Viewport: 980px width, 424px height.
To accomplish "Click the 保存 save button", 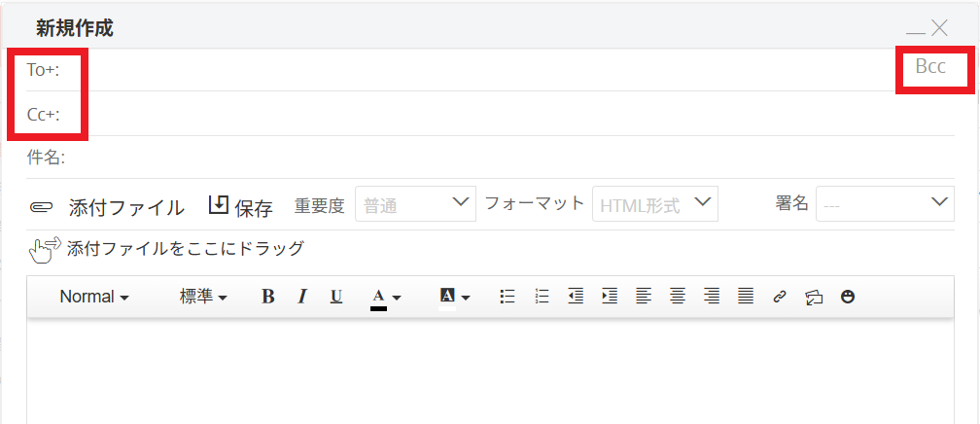I will pos(254,208).
